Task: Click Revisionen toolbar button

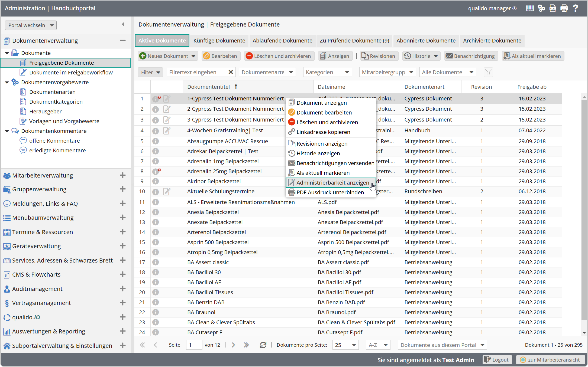Action: coord(379,56)
